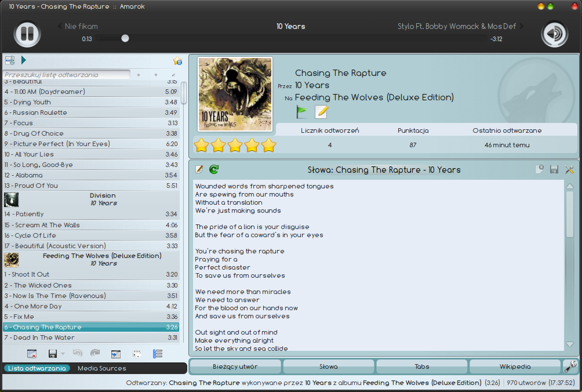Open the Wikipedia applet tab
Screen dimensions: 582x392
point(515,366)
